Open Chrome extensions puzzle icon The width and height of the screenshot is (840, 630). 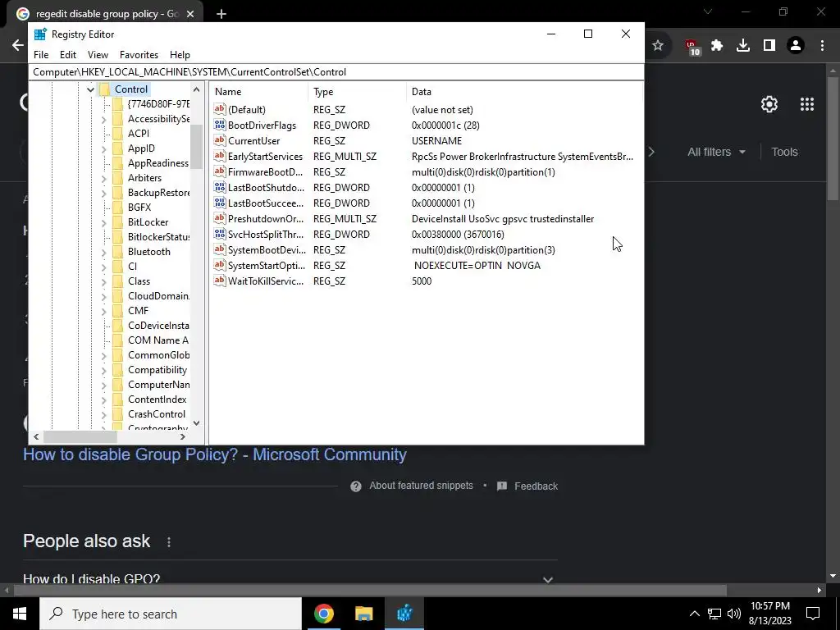coord(717,46)
